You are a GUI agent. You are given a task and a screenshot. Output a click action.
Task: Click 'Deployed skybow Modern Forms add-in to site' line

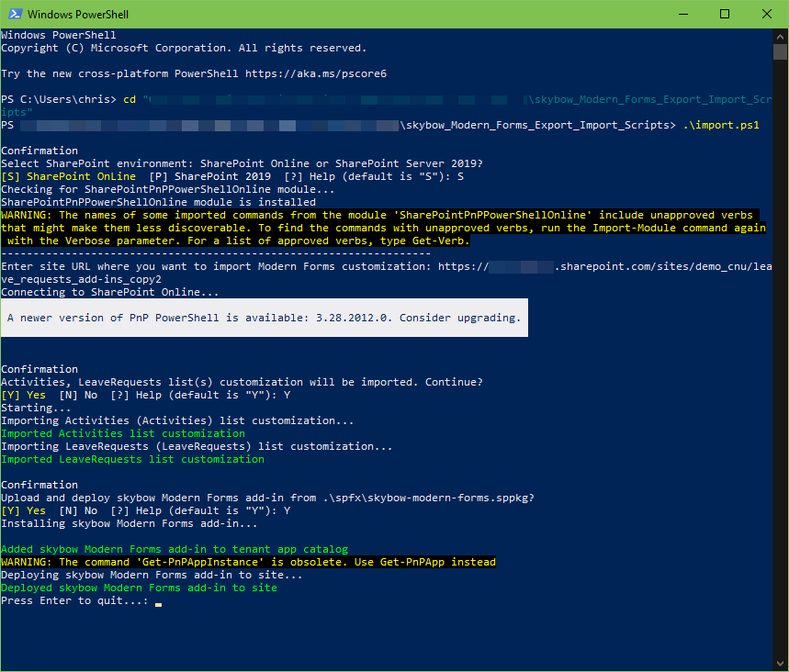point(139,588)
